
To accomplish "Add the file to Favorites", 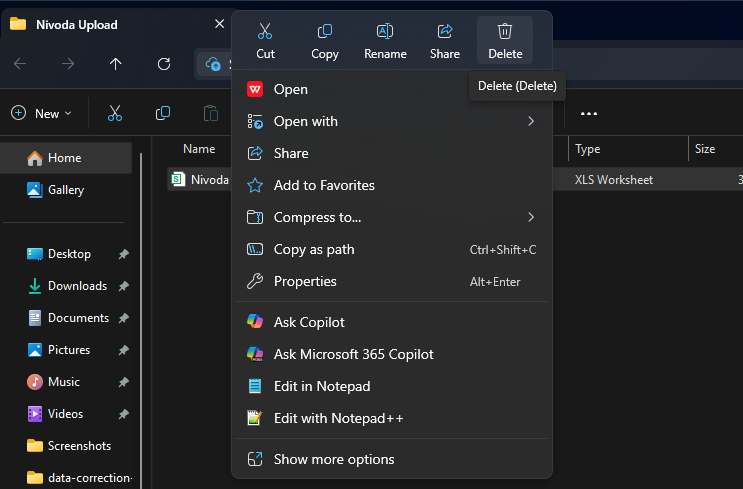I will [392, 185].
